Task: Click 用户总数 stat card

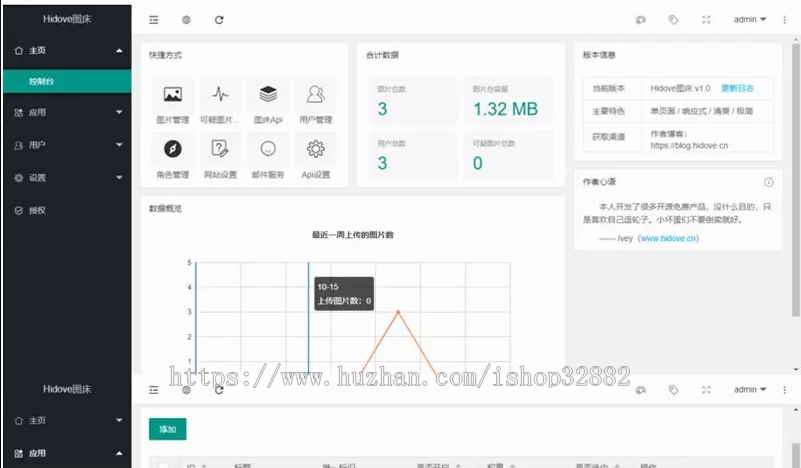Action: click(413, 155)
